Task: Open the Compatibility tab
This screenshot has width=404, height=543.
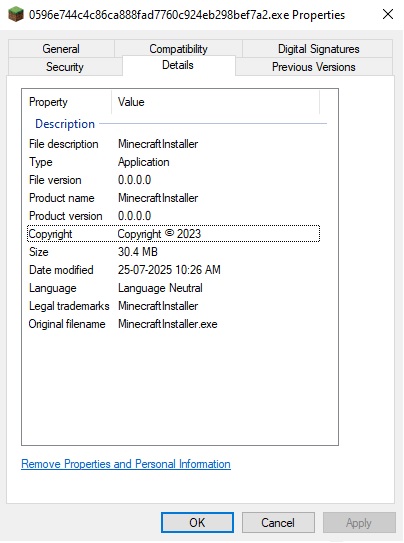Action: coord(178,49)
